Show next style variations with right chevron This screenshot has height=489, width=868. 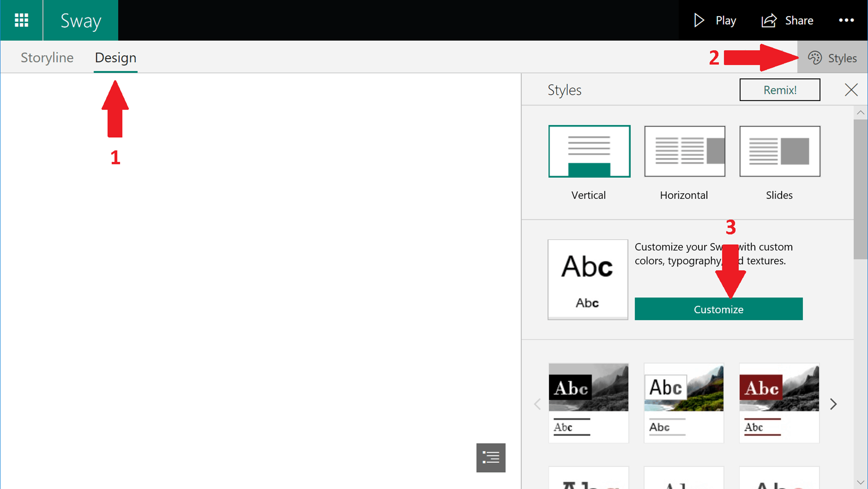click(833, 404)
